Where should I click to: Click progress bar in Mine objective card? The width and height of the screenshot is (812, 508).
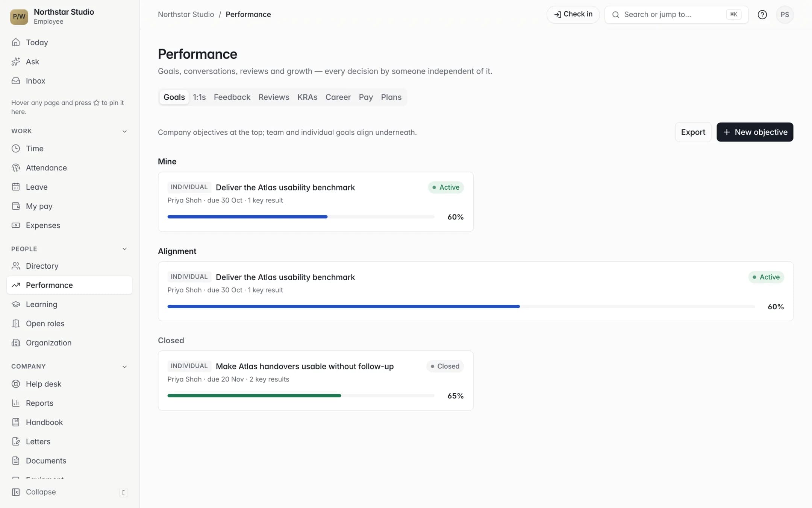click(x=301, y=217)
